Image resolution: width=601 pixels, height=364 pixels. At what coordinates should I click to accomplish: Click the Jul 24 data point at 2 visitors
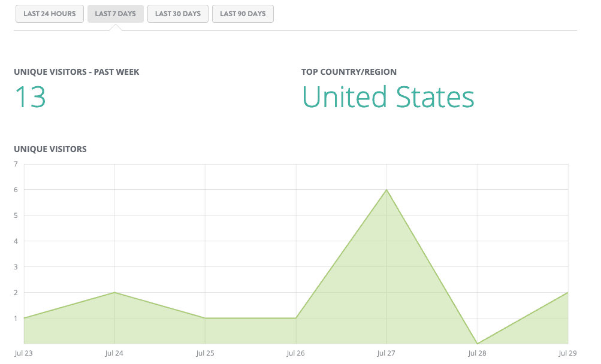coord(114,293)
